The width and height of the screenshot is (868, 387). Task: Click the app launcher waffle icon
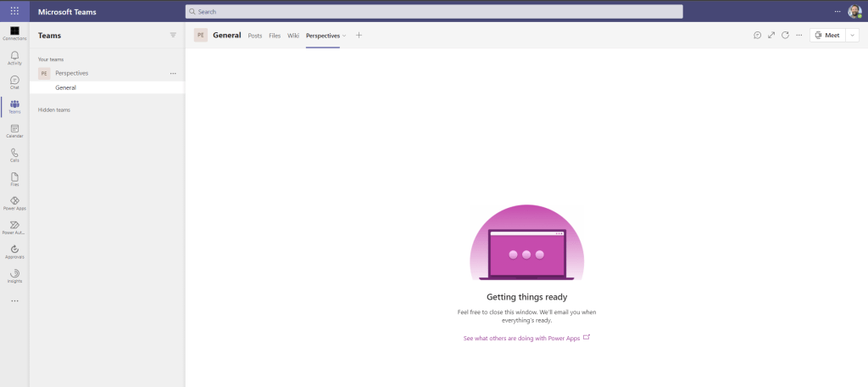point(14,12)
